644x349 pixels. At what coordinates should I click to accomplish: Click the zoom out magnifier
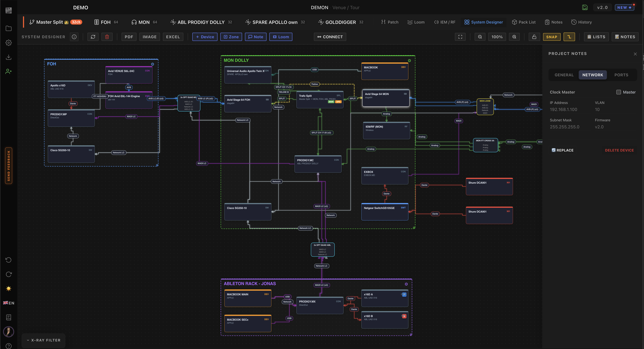480,37
